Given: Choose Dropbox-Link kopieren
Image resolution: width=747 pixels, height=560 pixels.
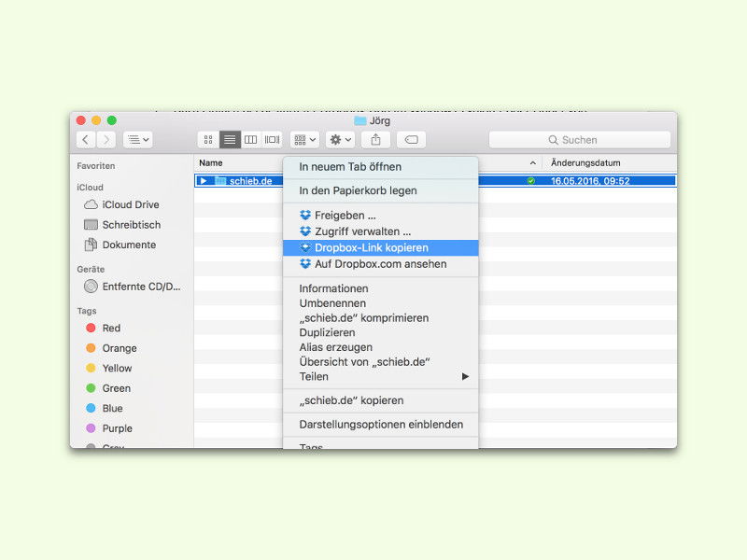Looking at the screenshot, I should pos(381,247).
